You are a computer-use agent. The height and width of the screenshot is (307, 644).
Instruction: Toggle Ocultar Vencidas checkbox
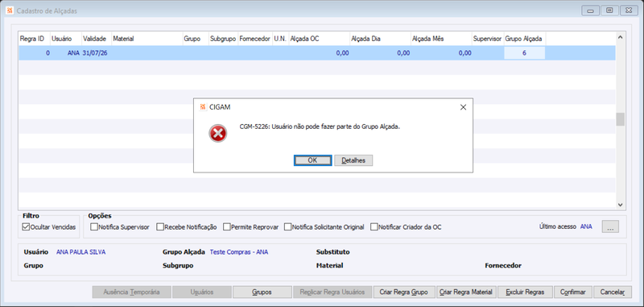tap(26, 227)
